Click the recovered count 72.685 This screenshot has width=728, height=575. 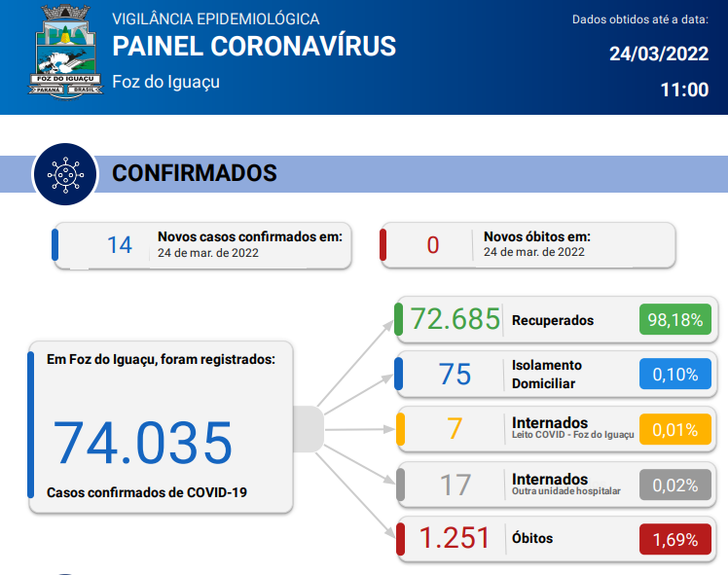tap(455, 319)
